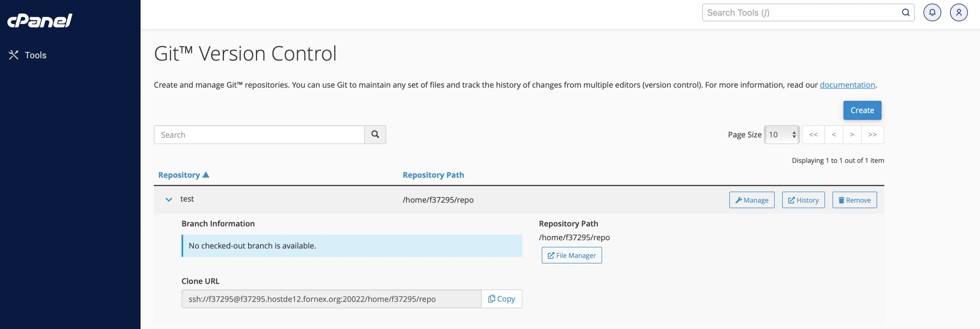Open File Manager for repository path
Screen dimensions: 980x329
click(x=572, y=255)
